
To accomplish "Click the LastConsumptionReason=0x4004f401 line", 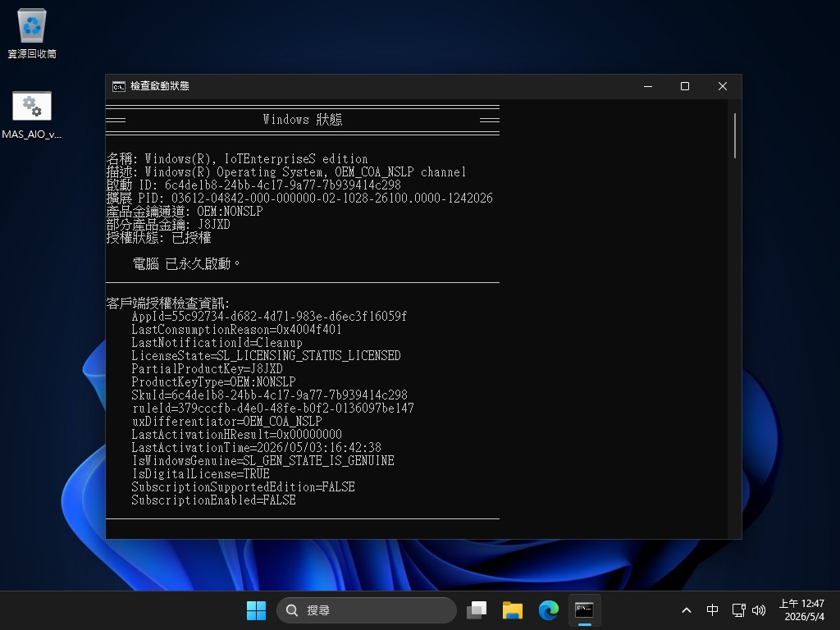I will pyautogui.click(x=237, y=330).
